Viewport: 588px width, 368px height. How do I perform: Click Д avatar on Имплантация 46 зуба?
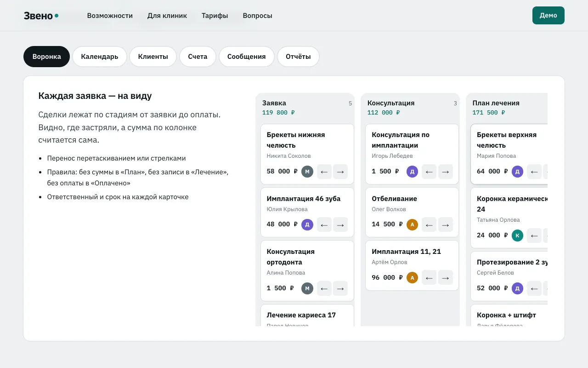point(307,224)
